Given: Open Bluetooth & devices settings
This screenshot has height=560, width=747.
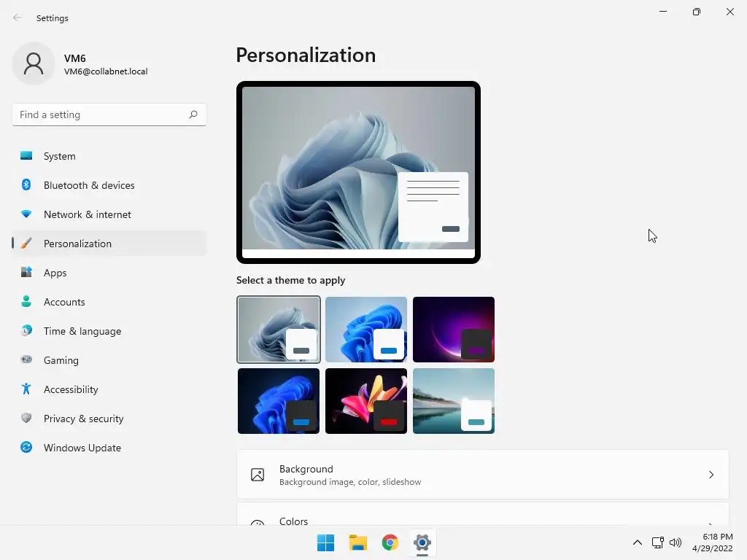Looking at the screenshot, I should pyautogui.click(x=109, y=185).
